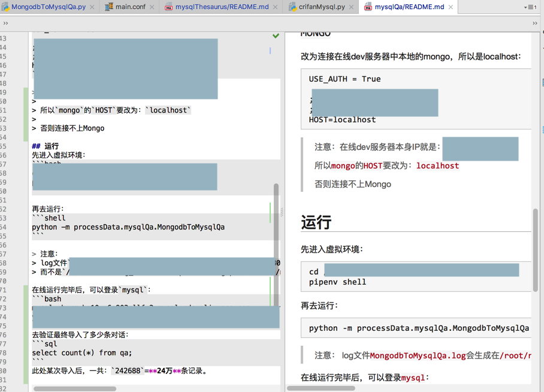Click 'HOST=localhost' in preview code block

tap(342, 120)
